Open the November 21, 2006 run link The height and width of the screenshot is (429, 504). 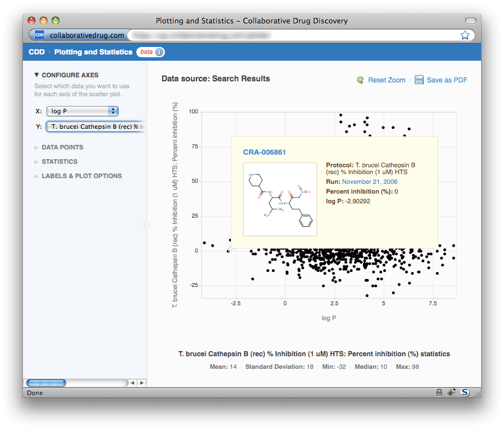(369, 182)
